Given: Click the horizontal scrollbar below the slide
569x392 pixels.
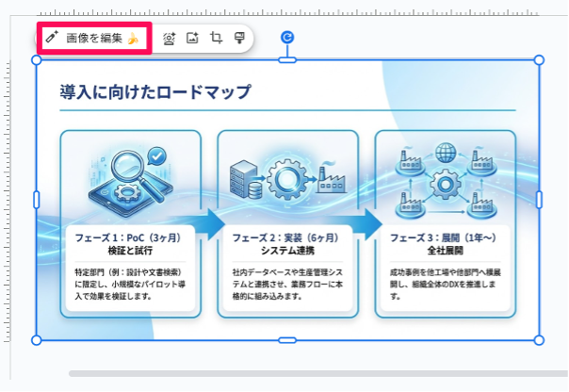Looking at the screenshot, I should point(311,374).
